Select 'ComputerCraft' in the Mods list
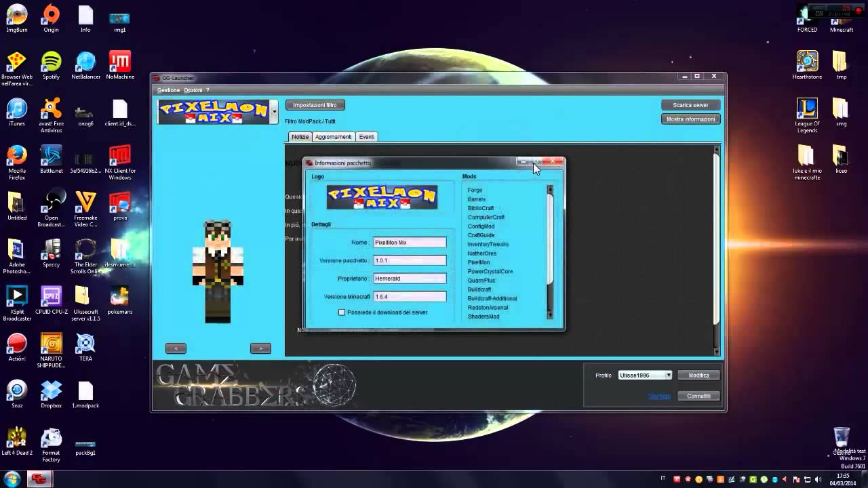868x488 pixels. tap(486, 218)
